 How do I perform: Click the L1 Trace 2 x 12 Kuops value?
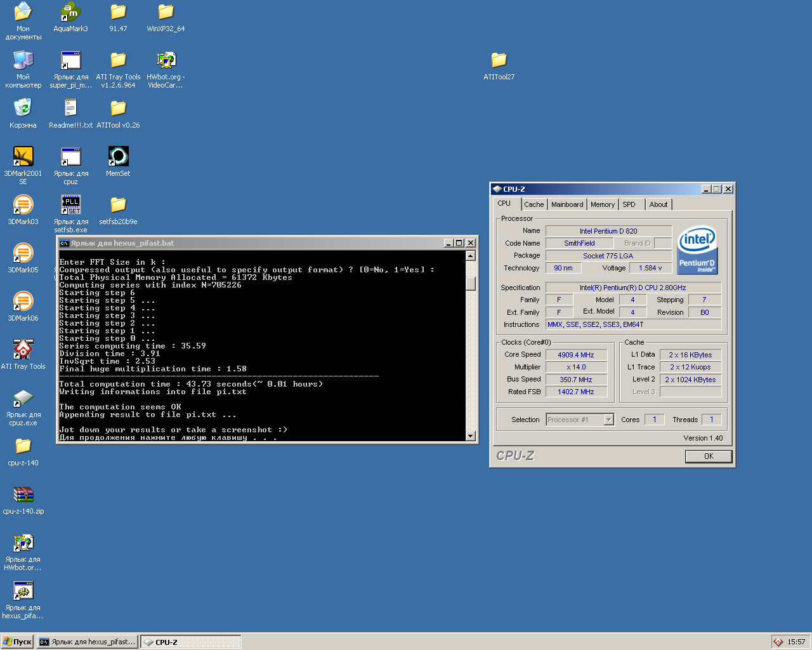pyautogui.click(x=690, y=367)
